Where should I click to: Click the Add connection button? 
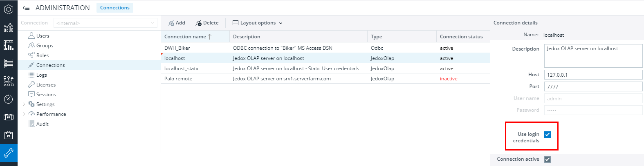[177, 23]
